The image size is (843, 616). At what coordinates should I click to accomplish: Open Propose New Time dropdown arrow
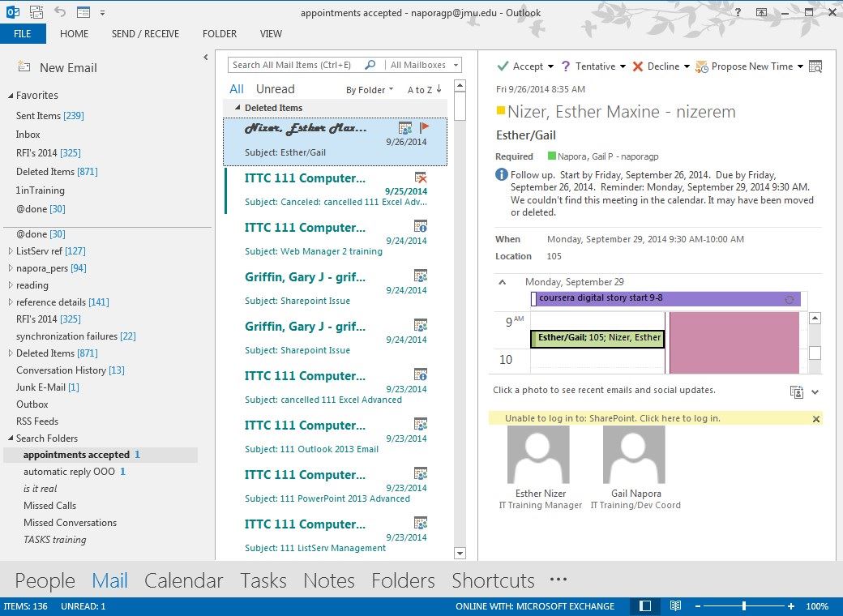click(x=800, y=66)
